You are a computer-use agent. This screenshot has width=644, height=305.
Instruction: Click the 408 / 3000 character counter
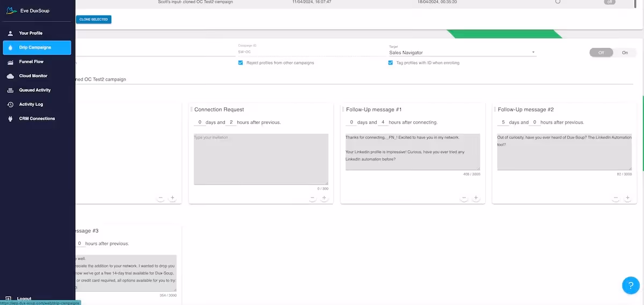click(x=472, y=174)
